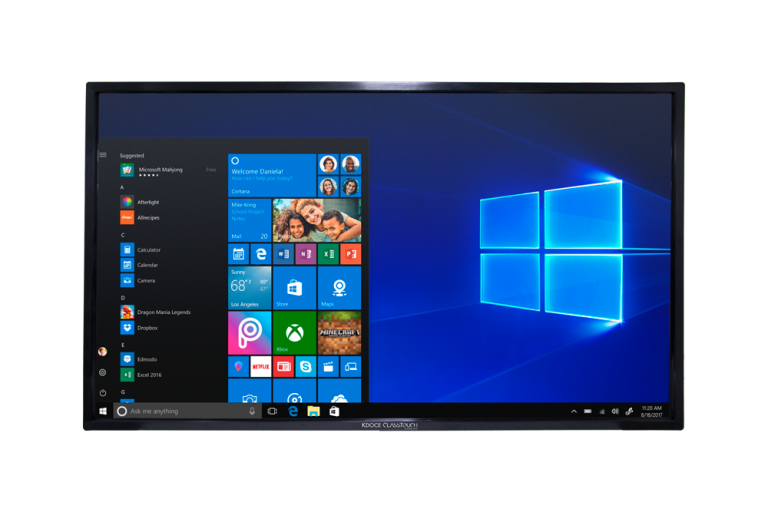The image size is (768, 512).
Task: Open File Explorer from the taskbar
Action: 313,411
